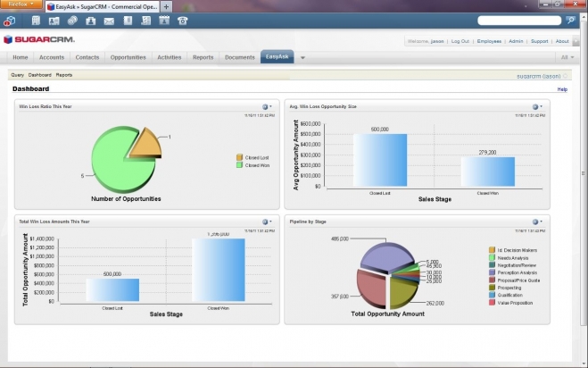
Task: Click the SugarCRM logo
Action: 39,39
